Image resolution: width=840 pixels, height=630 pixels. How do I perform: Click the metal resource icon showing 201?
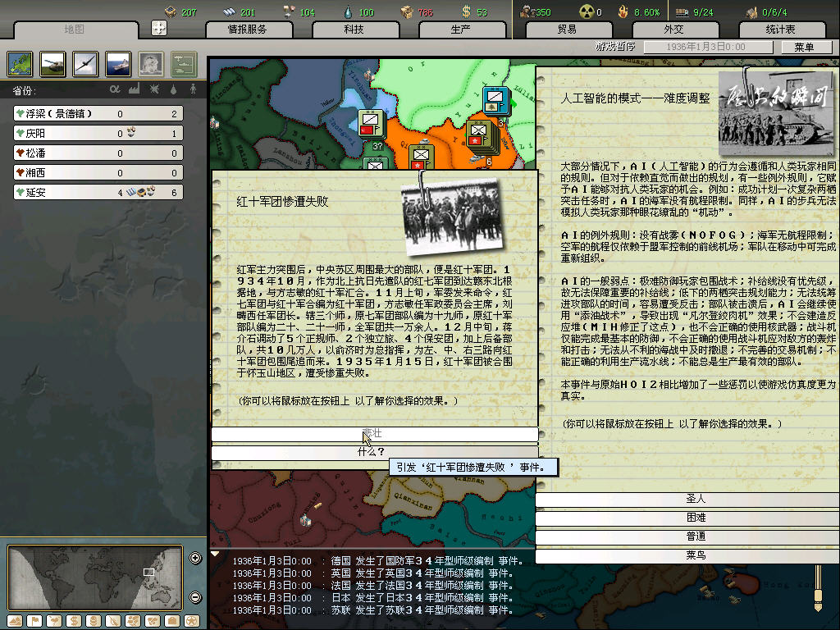click(230, 11)
